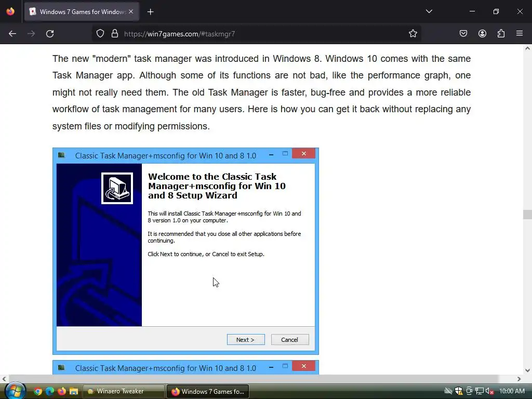Open File Explorer from the taskbar
The width and height of the screenshot is (532, 399).
click(x=74, y=391)
